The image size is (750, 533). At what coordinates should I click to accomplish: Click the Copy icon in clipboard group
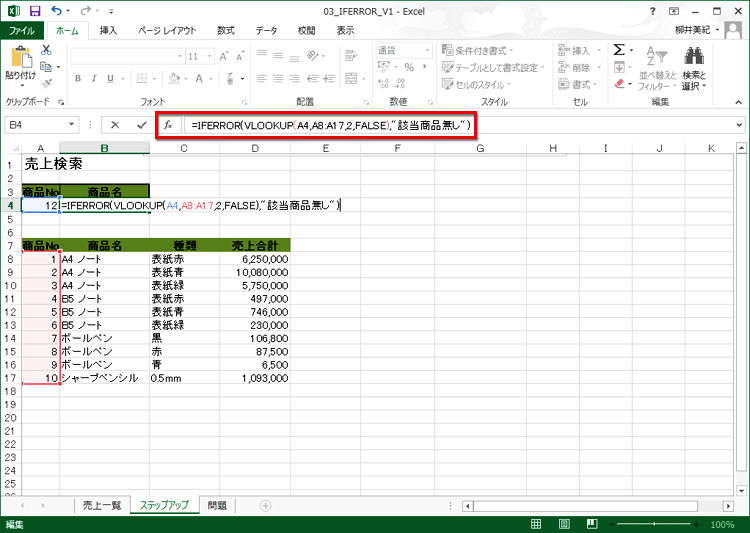pos(46,67)
